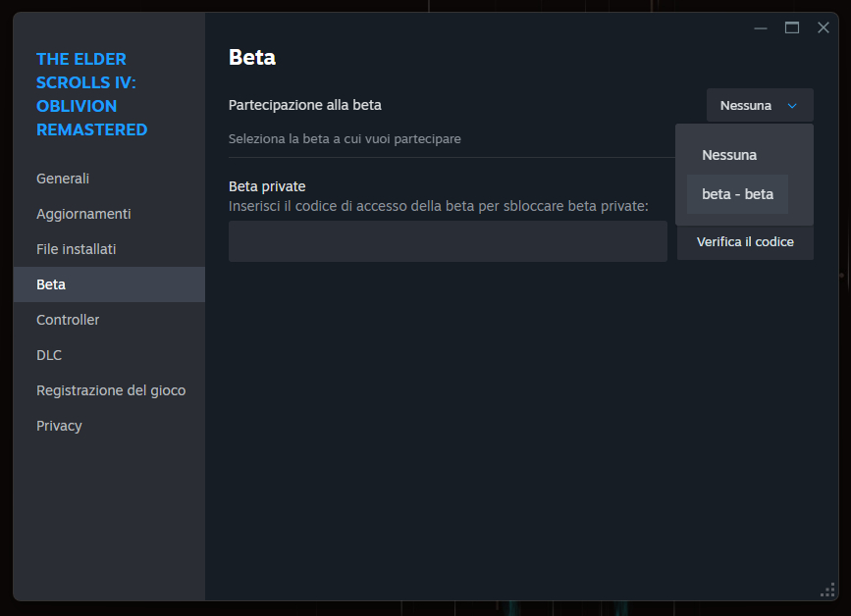Open the DLC section

(109, 355)
